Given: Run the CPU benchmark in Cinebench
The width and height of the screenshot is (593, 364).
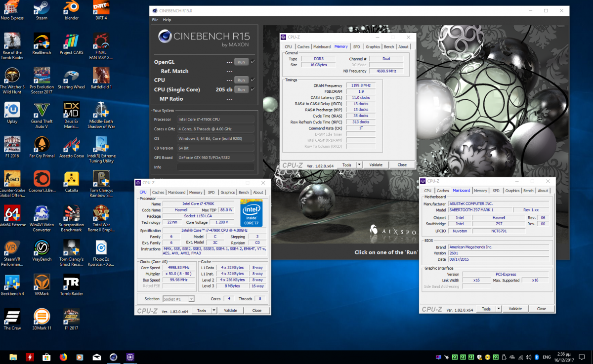Looking at the screenshot, I should [241, 80].
